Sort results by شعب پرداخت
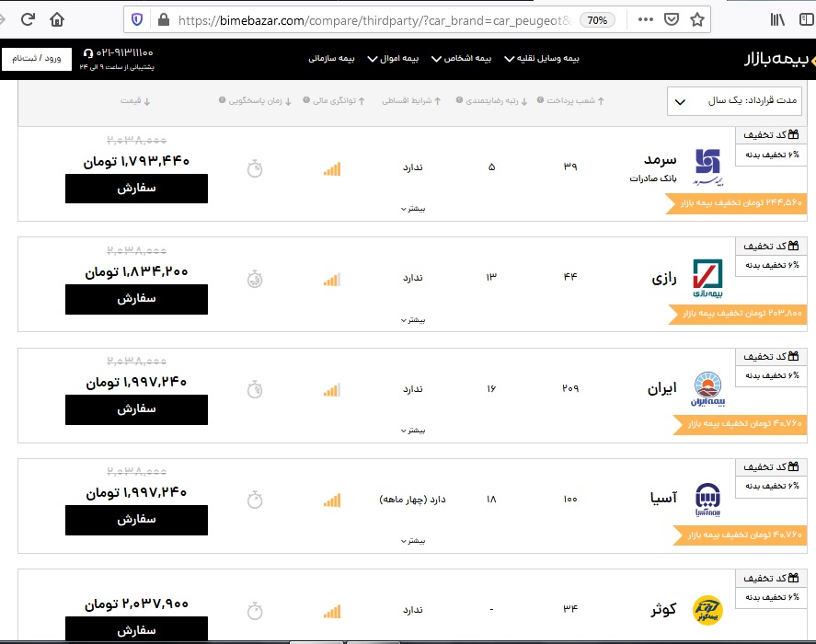This screenshot has height=644, width=816. (575, 100)
